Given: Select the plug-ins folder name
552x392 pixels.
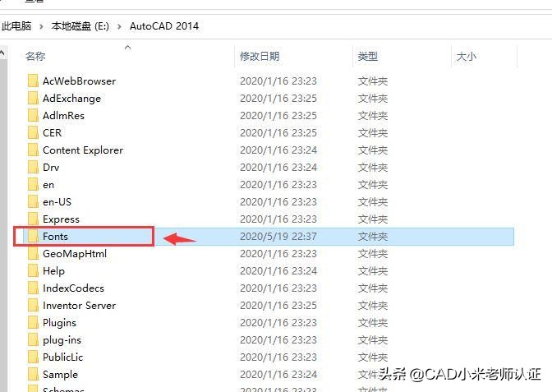Looking at the screenshot, I should point(62,340).
